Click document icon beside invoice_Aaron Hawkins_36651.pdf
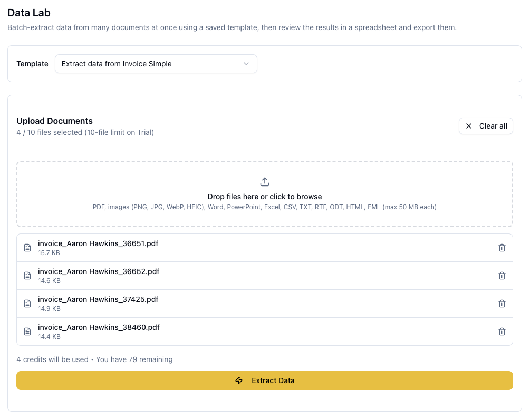This screenshot has width=530, height=420. (x=27, y=248)
